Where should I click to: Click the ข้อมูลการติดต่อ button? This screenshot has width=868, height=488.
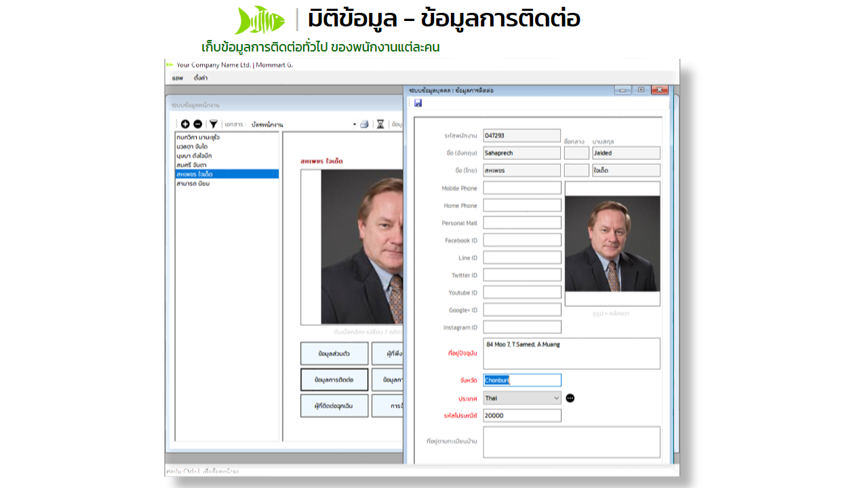click(334, 380)
